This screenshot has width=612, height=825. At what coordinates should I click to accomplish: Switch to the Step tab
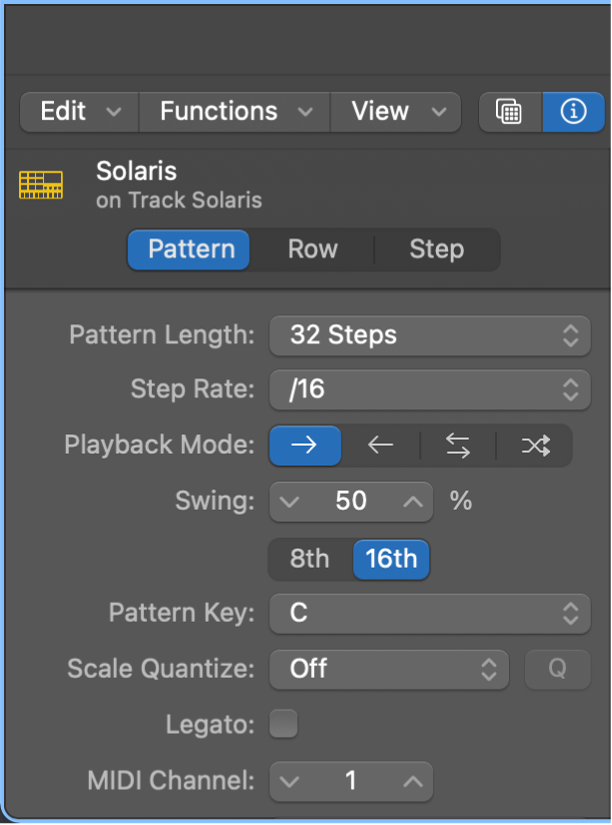[x=436, y=249]
